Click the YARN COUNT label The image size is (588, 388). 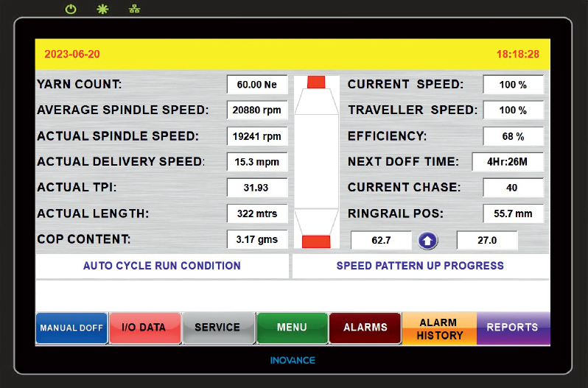tap(80, 84)
